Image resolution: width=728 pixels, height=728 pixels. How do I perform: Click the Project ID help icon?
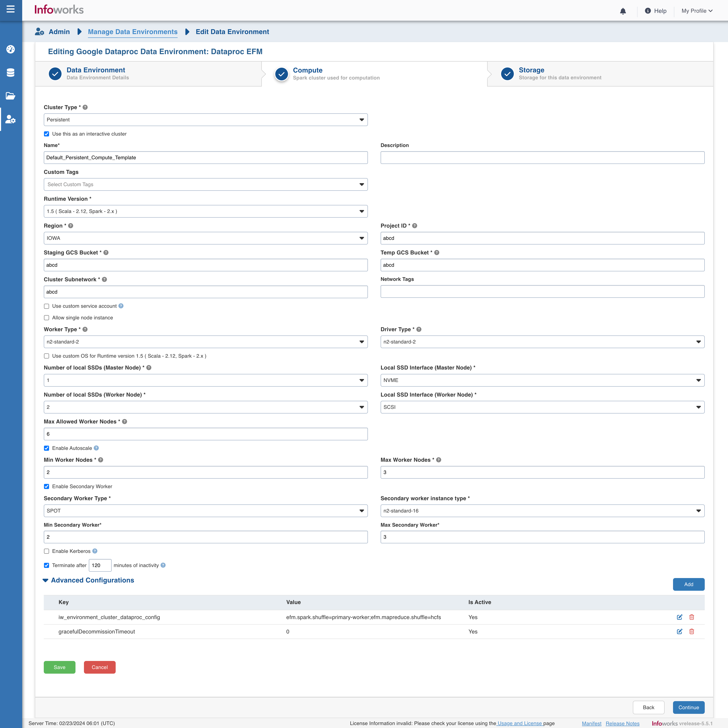414,226
